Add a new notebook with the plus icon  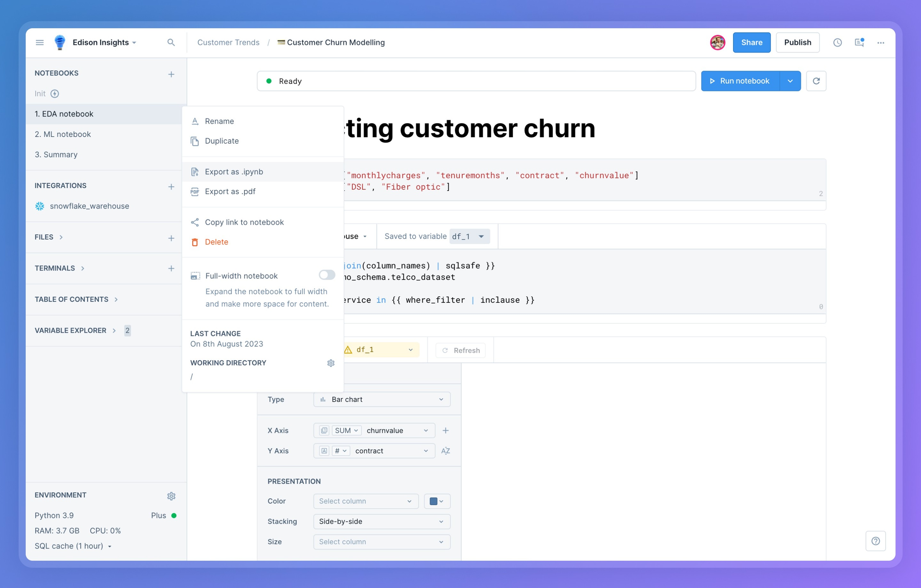pyautogui.click(x=171, y=74)
